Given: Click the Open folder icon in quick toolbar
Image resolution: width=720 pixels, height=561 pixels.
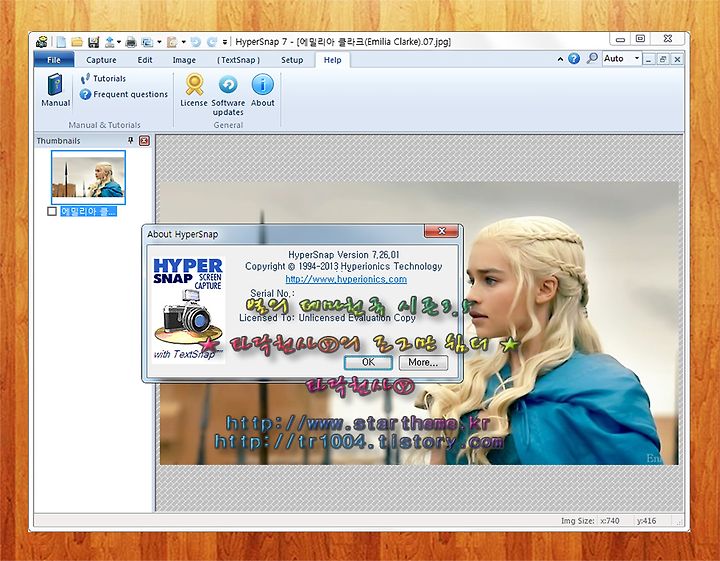Looking at the screenshot, I should point(77,42).
